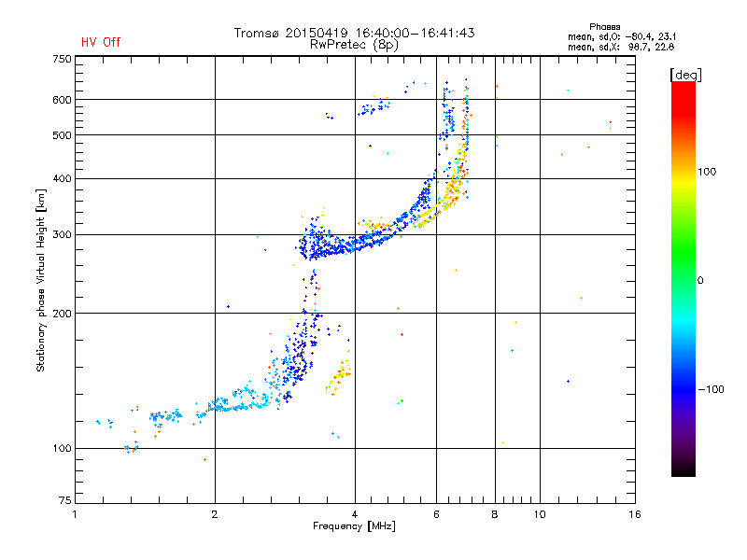Select the plot title 'Tromsø 20150419 16:40:00-16:41:43'
The image size is (747, 560).
pos(354,33)
